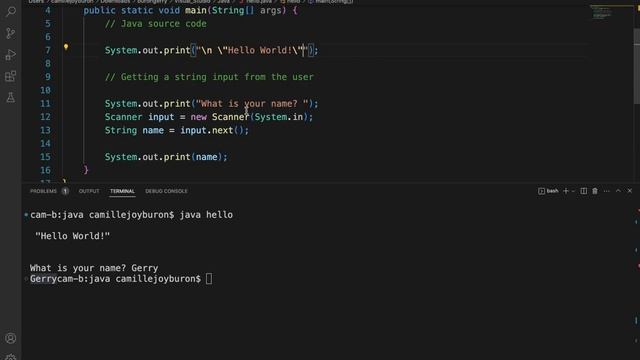The width and height of the screenshot is (640, 360).
Task: Select the Terminal tab
Action: (x=122, y=191)
